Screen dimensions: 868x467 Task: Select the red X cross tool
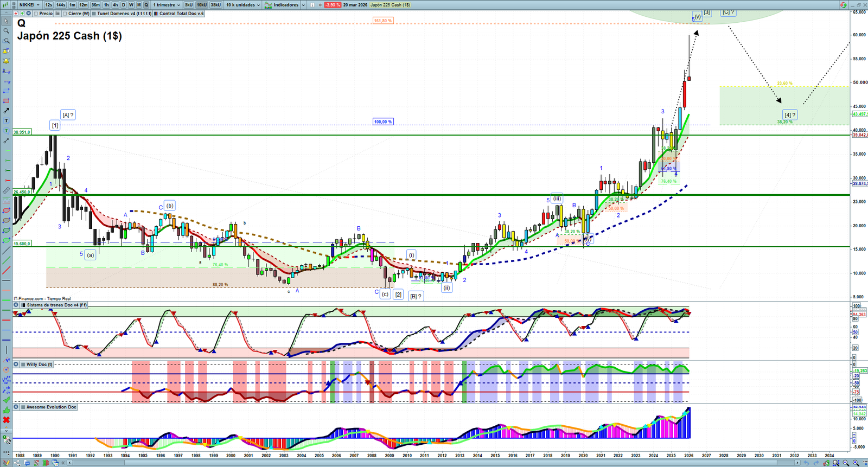(6, 420)
